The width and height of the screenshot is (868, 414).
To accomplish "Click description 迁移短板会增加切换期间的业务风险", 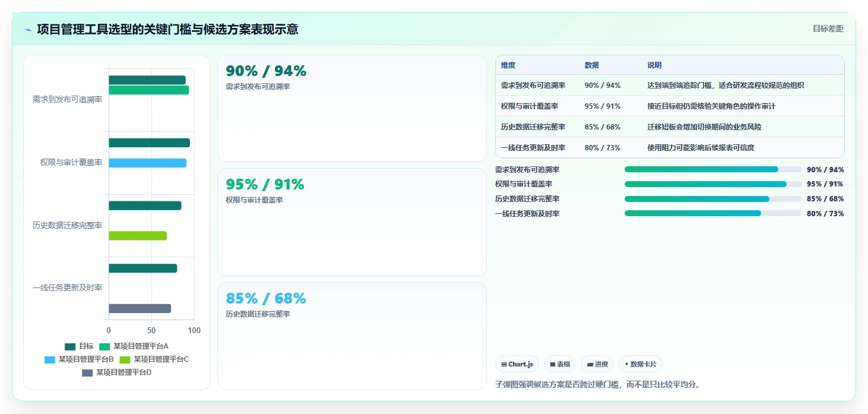I will coord(704,127).
